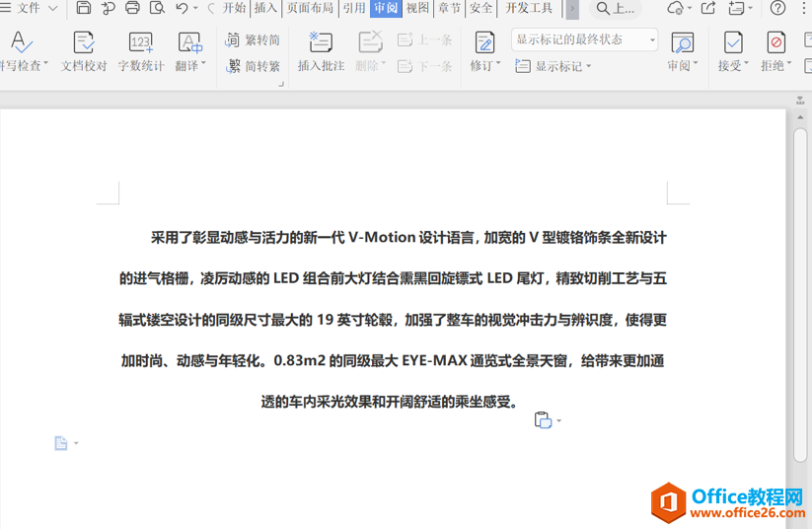This screenshot has width=812, height=530.
Task: Click the 拒绝 reject changes button
Action: (775, 51)
